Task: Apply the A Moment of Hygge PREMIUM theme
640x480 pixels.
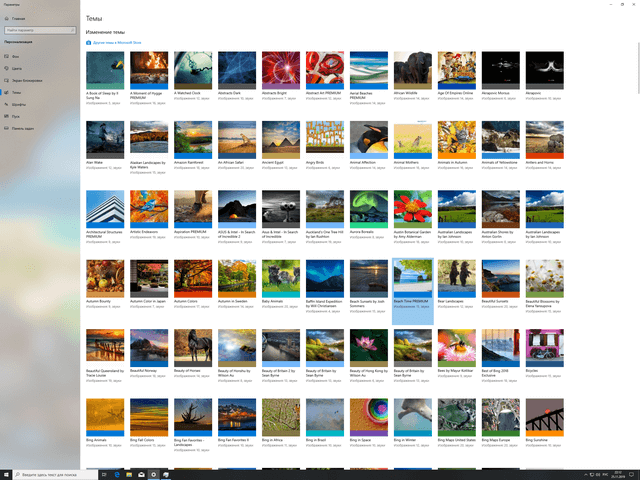Action: tap(149, 70)
